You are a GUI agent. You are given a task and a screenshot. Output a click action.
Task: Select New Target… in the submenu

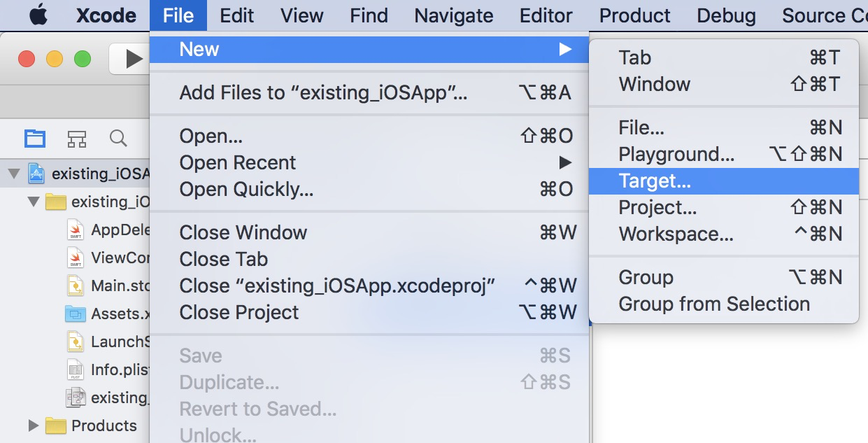point(724,181)
